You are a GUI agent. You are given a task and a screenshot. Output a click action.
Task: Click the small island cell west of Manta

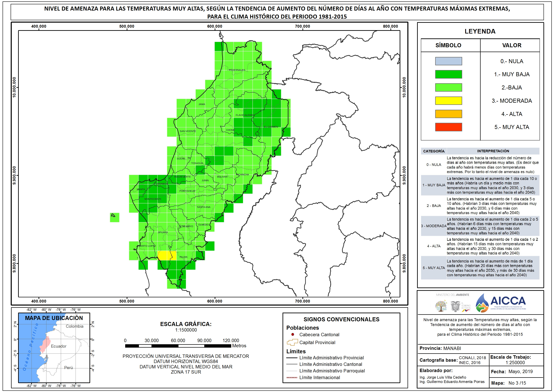114,217
